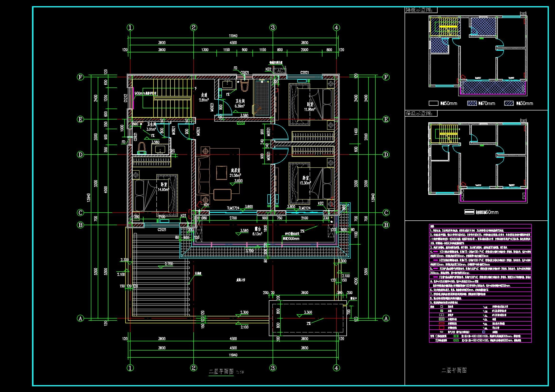Click the 卫生间 6.39m² label
The width and height of the screenshot is (555, 392).
click(x=240, y=103)
